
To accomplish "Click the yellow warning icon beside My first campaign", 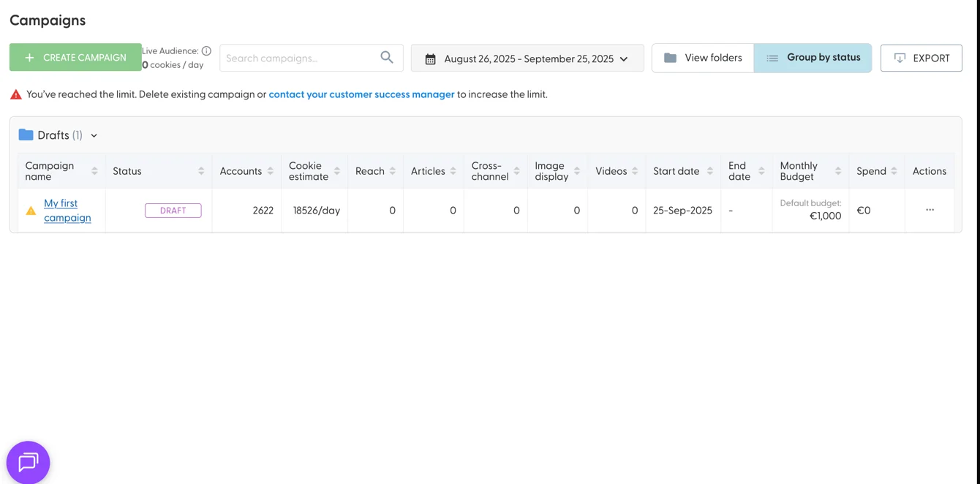I will [31, 211].
